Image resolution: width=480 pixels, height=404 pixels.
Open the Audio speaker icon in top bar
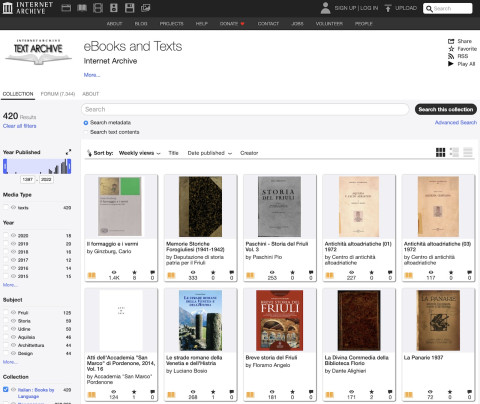pyautogui.click(x=114, y=8)
